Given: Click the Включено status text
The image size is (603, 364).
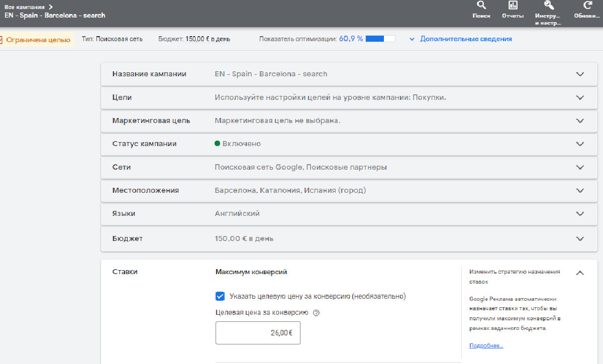Looking at the screenshot, I should tap(242, 144).
